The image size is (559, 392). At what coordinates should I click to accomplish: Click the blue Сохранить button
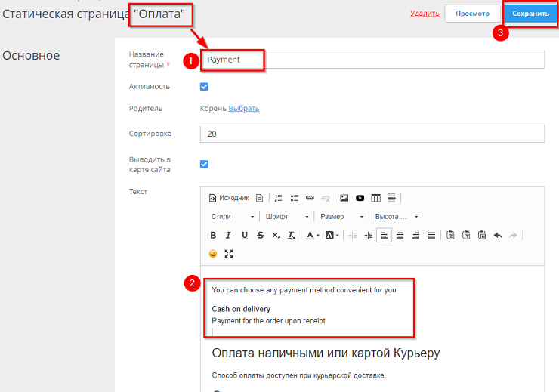pos(530,14)
